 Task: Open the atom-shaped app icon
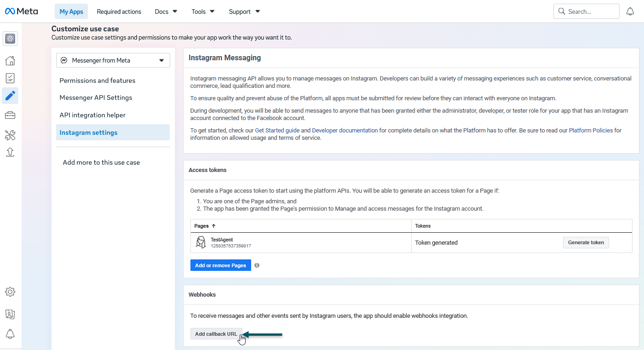[x=10, y=39]
